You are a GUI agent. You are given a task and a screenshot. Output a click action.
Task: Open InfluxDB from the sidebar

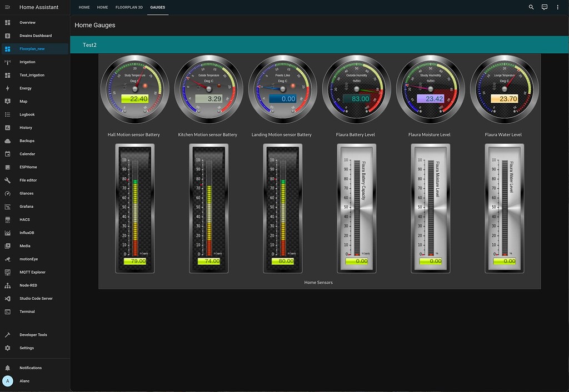coord(27,232)
